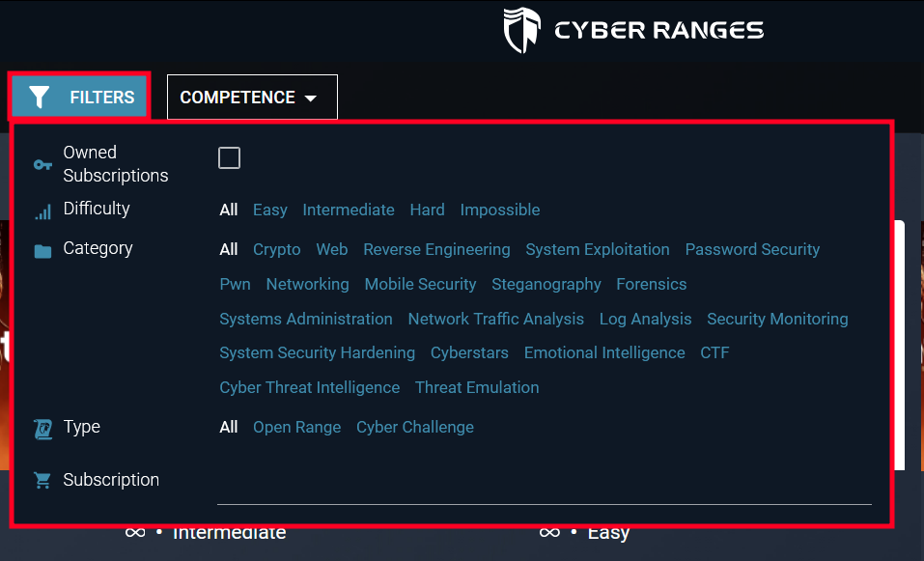The width and height of the screenshot is (924, 561).
Task: Click the Cyber Ranges shield logo
Action: click(521, 29)
